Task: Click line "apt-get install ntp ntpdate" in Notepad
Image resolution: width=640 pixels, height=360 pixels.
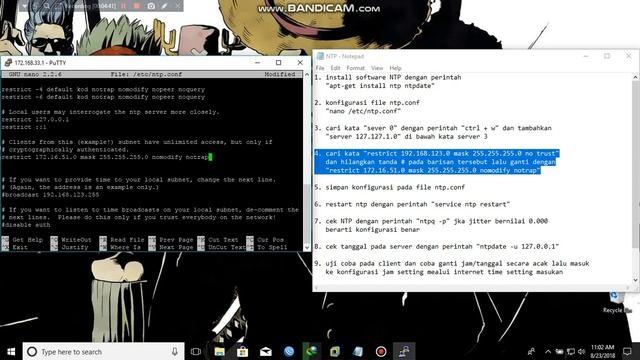Action: click(380, 86)
